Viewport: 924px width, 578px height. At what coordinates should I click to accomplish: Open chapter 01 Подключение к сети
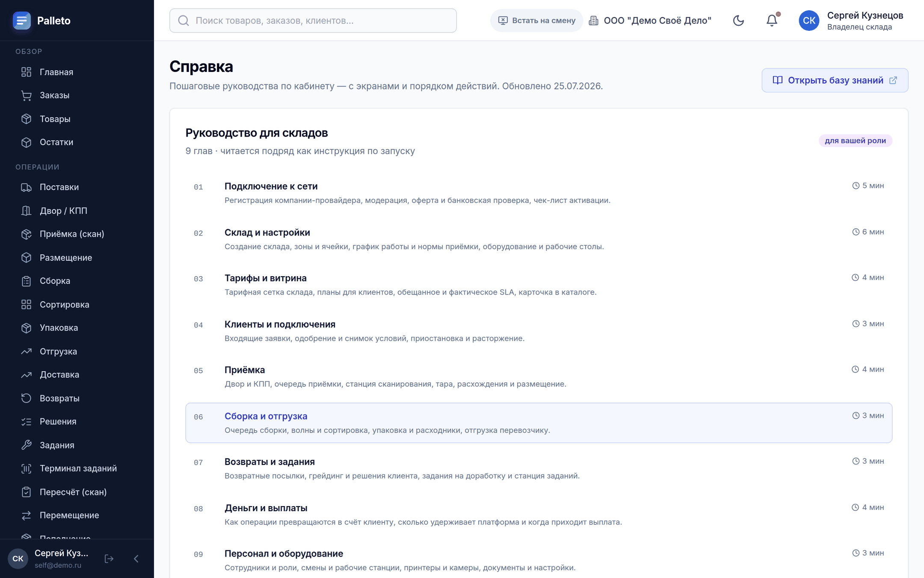tap(539, 193)
